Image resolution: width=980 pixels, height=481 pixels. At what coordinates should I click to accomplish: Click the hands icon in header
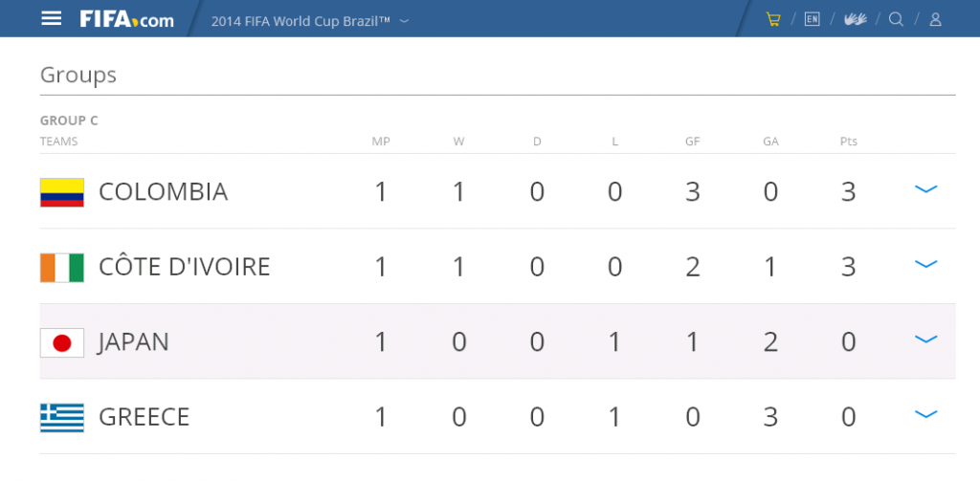point(855,19)
